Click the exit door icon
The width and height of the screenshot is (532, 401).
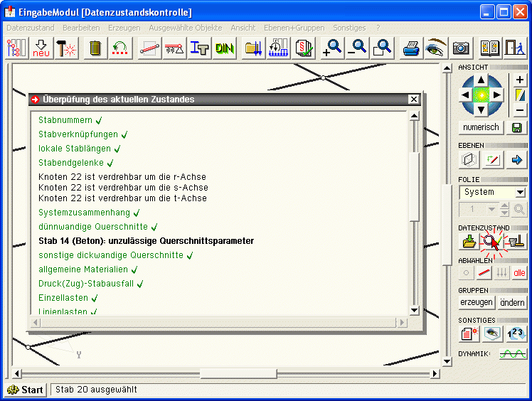512,48
